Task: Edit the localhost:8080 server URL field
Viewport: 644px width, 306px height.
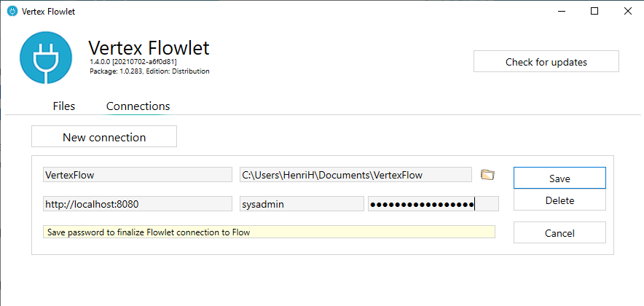Action: 137,205
